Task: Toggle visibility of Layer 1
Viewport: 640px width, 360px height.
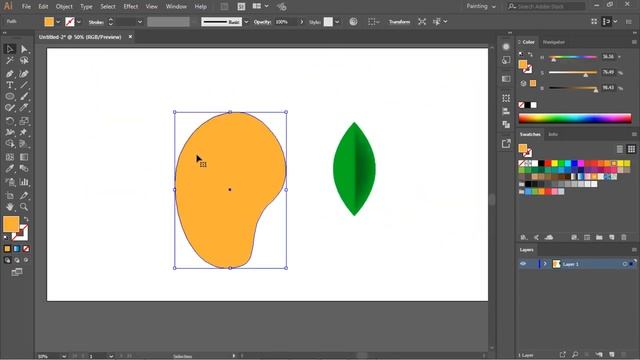Action: click(x=523, y=264)
